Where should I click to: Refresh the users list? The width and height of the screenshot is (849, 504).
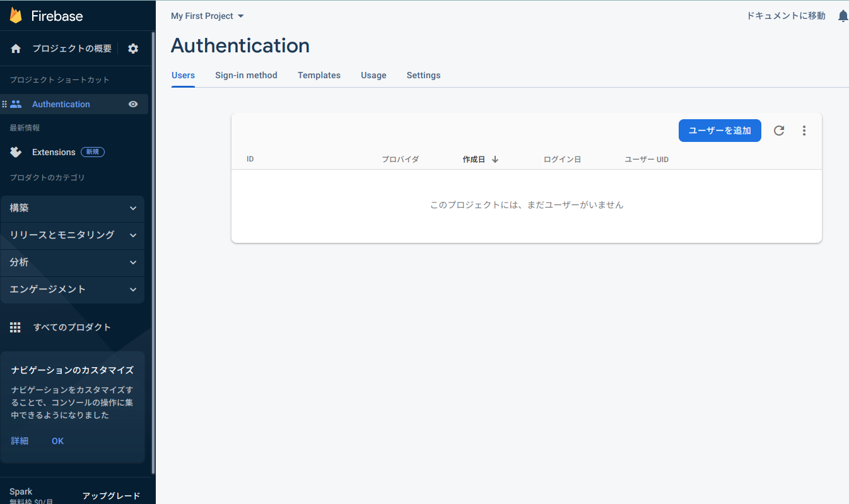pos(779,131)
